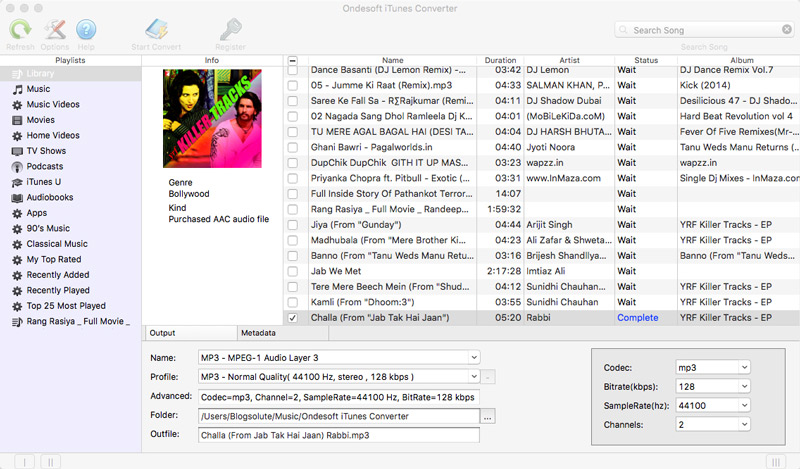Open the Bitrate(kbps) dropdown
The width and height of the screenshot is (800, 469).
(744, 386)
